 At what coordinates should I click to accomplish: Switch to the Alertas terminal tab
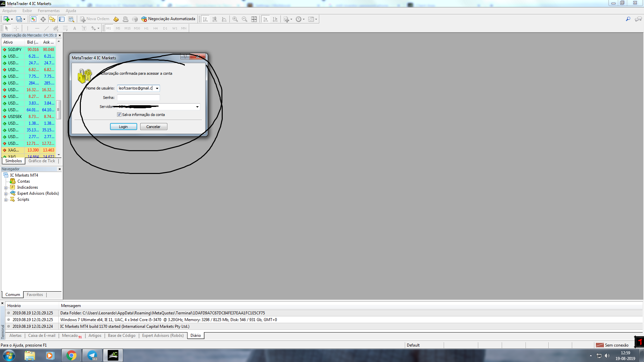[15, 336]
